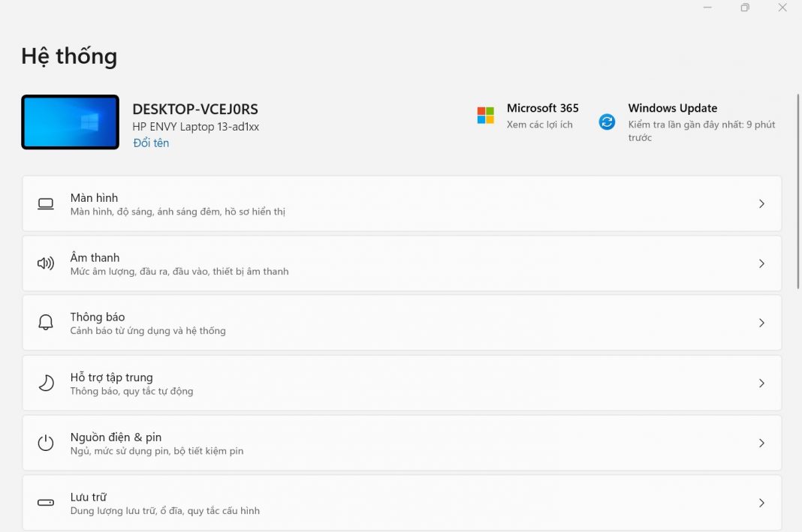The width and height of the screenshot is (802, 532).
Task: Click the Đổi tên rename link
Action: 151,143
